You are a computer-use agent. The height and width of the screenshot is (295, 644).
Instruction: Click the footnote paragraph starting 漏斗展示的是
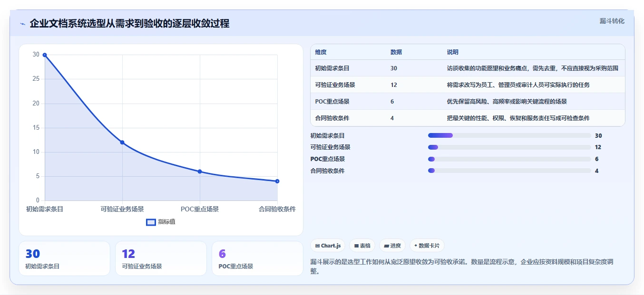coord(462,266)
